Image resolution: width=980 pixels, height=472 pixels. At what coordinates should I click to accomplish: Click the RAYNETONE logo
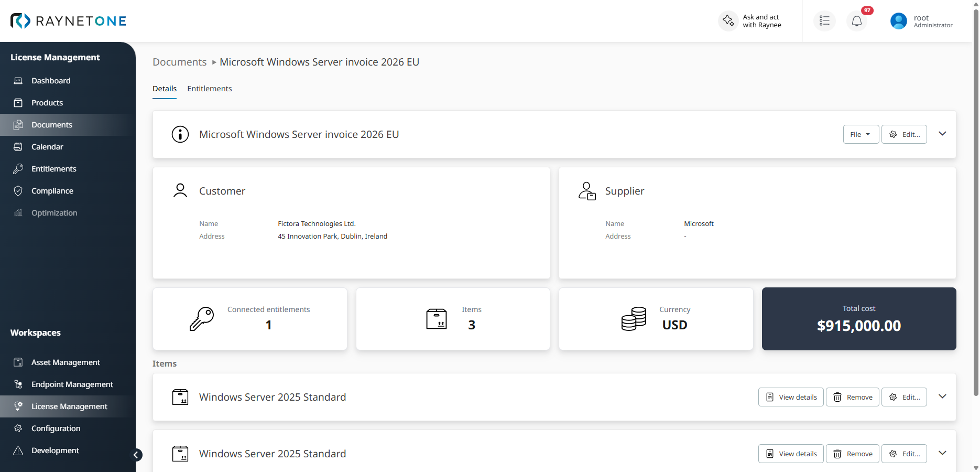(x=68, y=21)
